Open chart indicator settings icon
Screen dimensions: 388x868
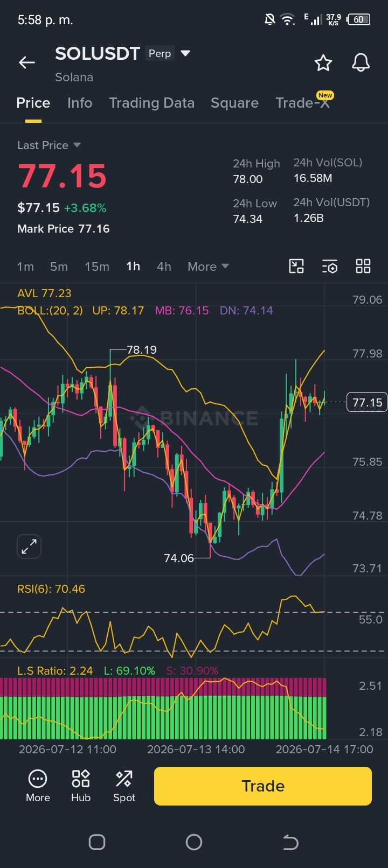329,266
